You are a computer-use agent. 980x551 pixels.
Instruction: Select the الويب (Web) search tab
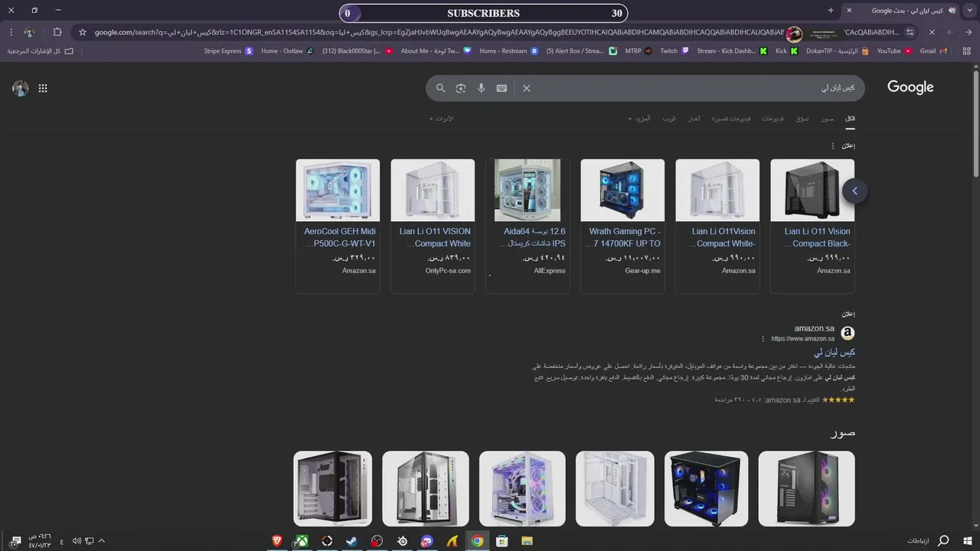pos(669,119)
